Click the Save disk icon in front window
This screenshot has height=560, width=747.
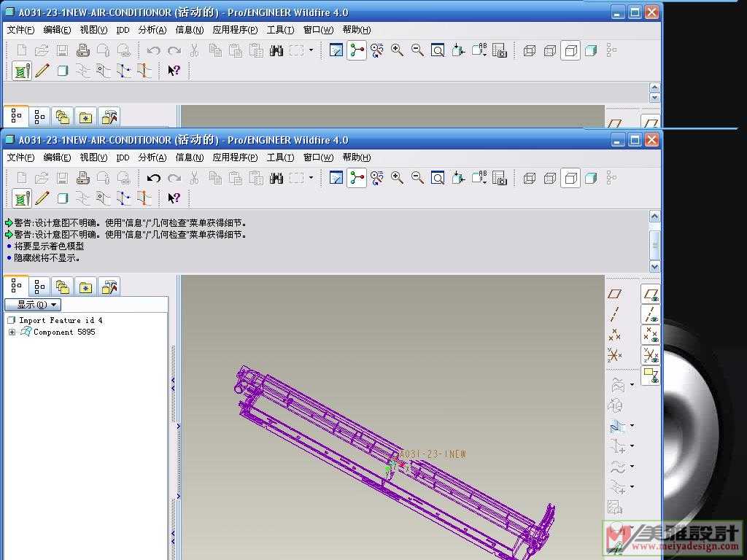click(62, 178)
